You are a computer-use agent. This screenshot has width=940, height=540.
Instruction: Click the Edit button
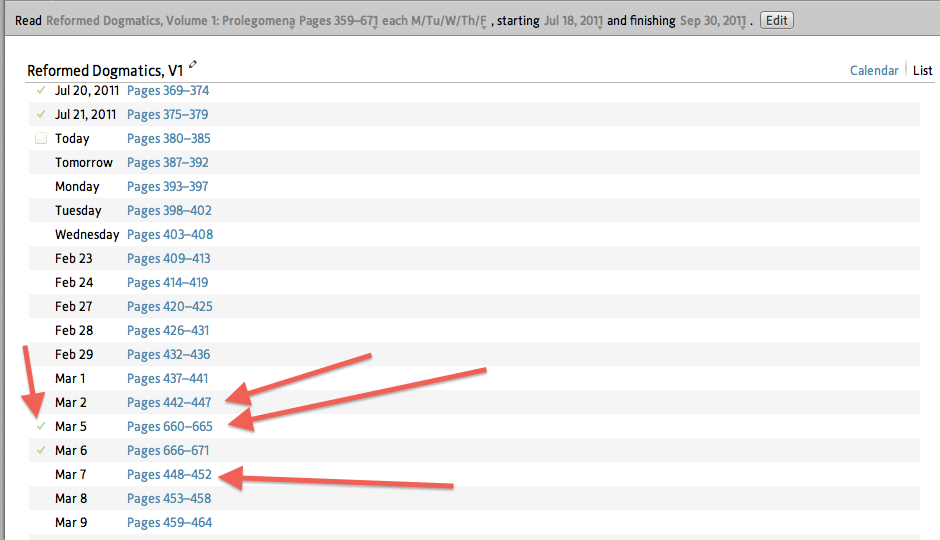pos(777,20)
